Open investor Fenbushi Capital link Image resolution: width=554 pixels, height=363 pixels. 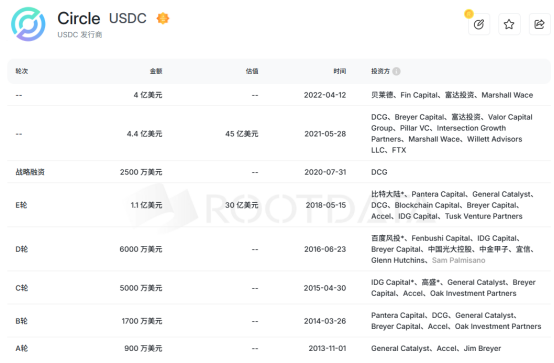(441, 238)
